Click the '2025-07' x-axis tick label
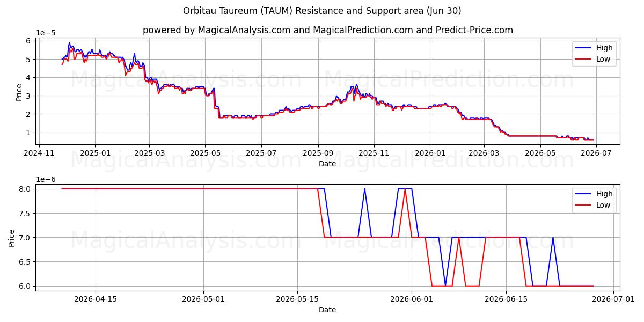Viewport: 644px width, 322px height. click(261, 153)
